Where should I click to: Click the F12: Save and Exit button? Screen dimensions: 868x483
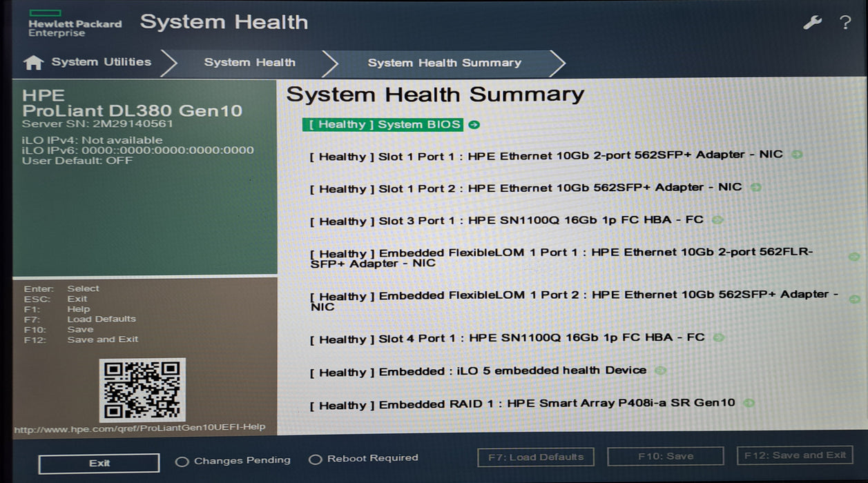(795, 455)
